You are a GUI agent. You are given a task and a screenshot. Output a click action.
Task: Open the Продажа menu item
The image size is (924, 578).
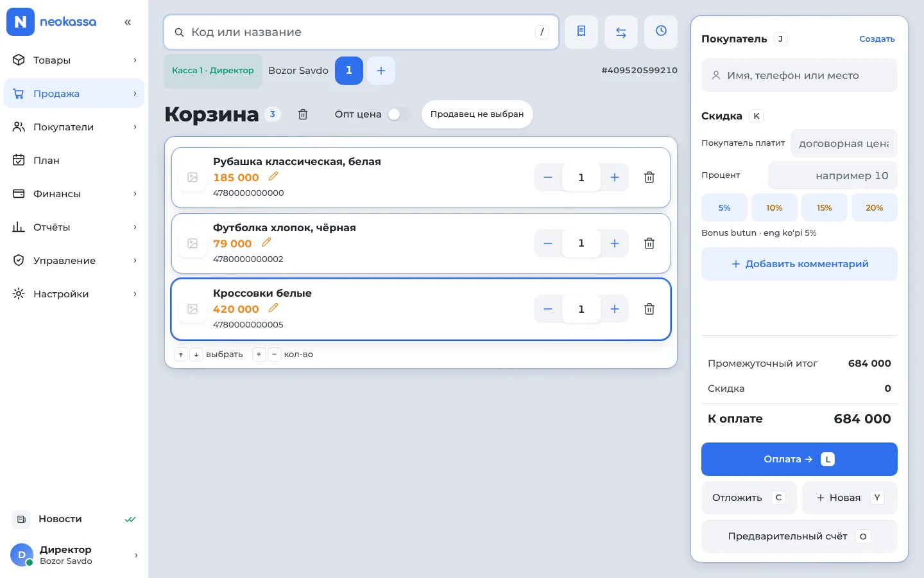pyautogui.click(x=74, y=94)
